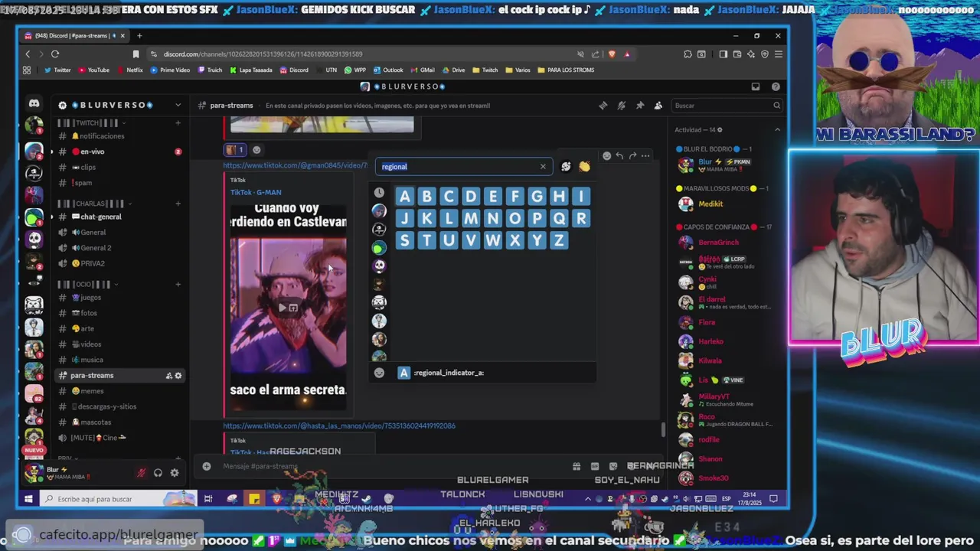The height and width of the screenshot is (551, 980).
Task: Open the Discord inbox icon
Action: click(756, 86)
